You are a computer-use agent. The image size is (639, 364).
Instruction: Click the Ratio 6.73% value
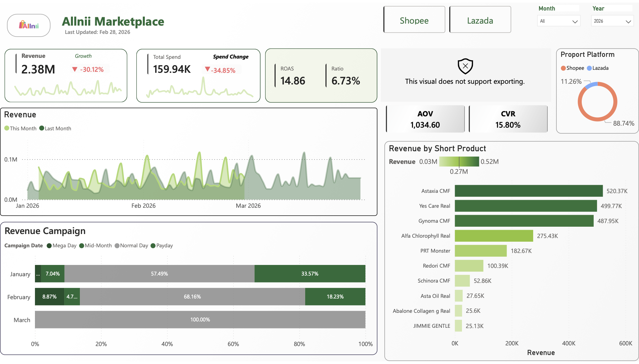point(346,81)
